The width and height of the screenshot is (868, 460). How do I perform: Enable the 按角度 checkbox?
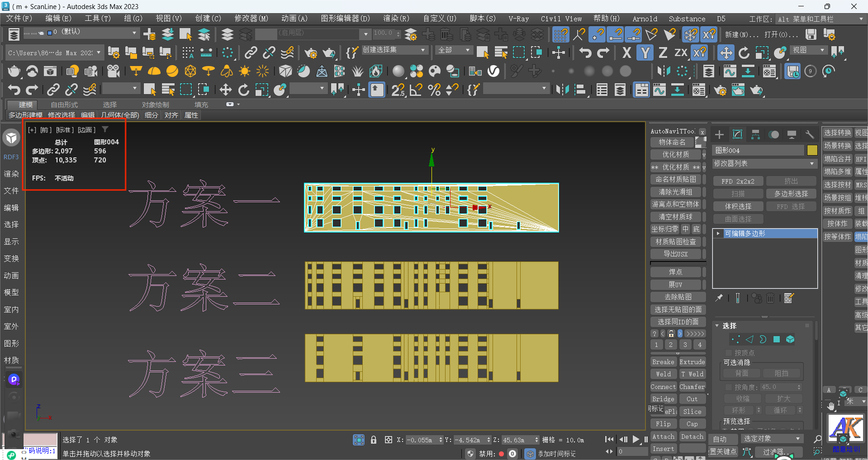coord(729,387)
